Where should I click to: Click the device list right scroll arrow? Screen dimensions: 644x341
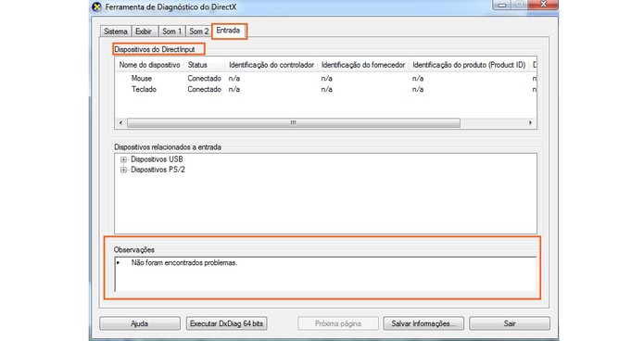(x=530, y=122)
